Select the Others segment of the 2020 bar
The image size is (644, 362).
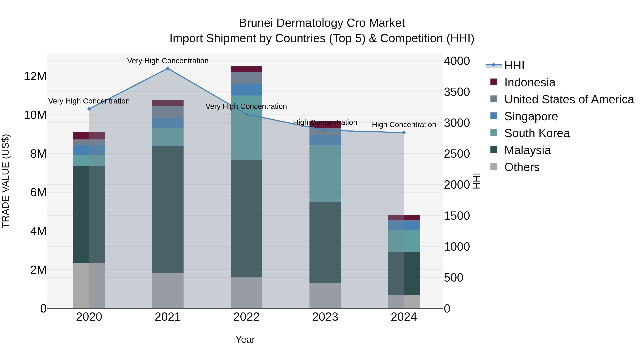[x=89, y=285]
